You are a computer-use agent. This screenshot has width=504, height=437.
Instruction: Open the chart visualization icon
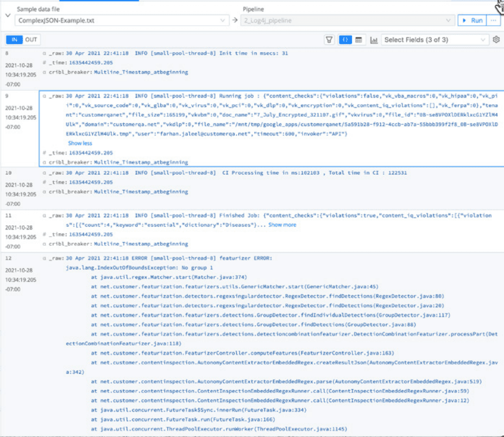[x=375, y=39]
